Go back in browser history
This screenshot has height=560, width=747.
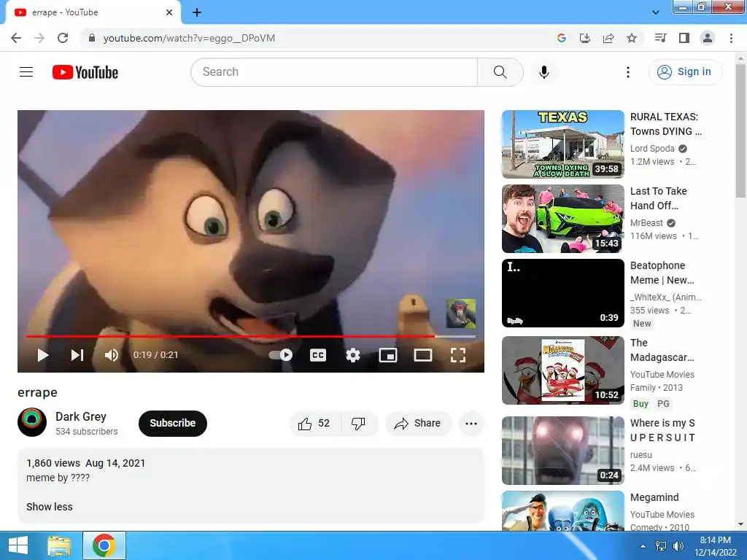16,38
